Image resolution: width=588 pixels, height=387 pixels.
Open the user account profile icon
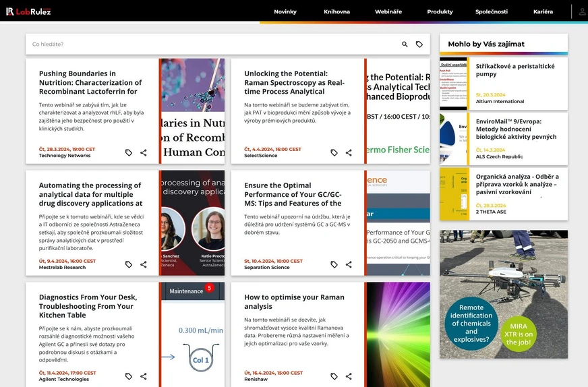tap(581, 11)
